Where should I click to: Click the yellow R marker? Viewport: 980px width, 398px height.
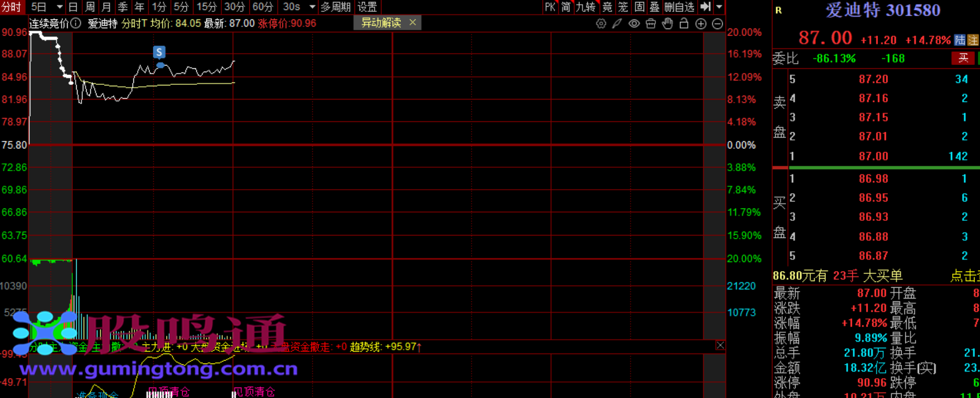[x=779, y=10]
